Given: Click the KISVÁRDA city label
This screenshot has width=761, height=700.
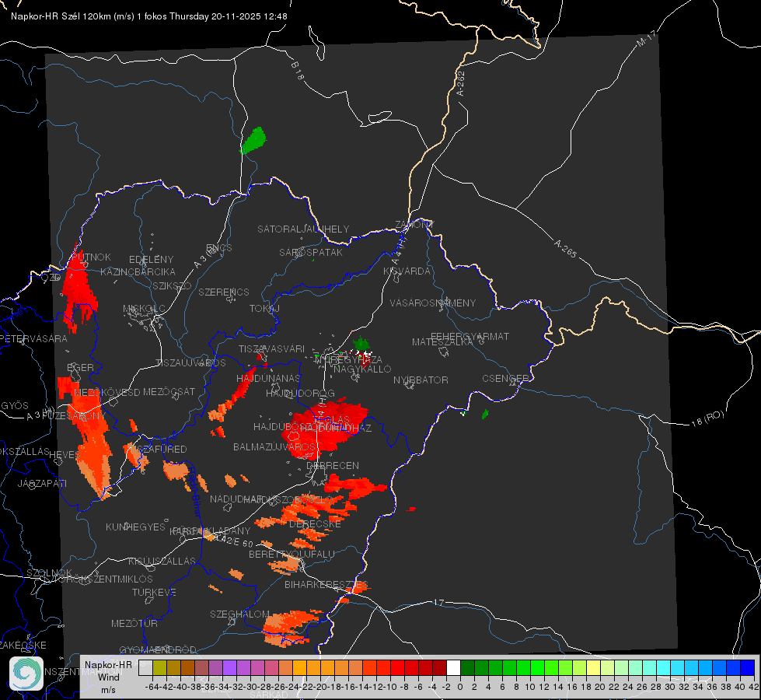Looking at the screenshot, I should pos(407,271).
